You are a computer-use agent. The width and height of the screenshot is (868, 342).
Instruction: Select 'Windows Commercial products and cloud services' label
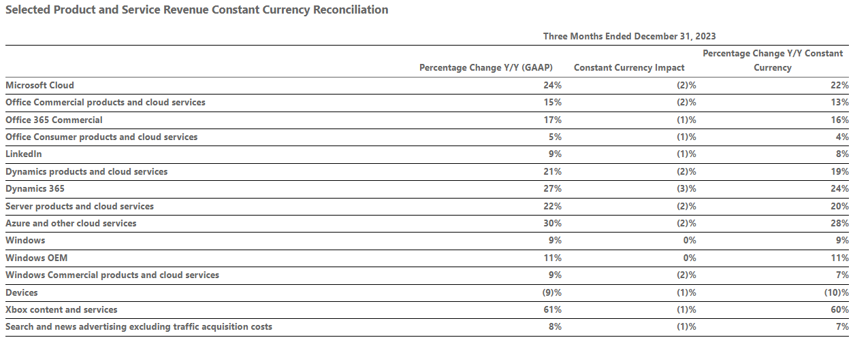pos(112,275)
